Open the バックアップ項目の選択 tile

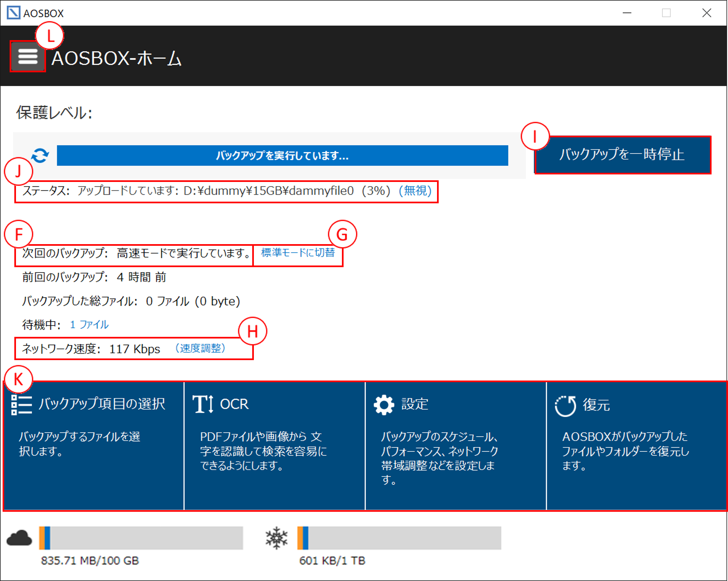94,446
